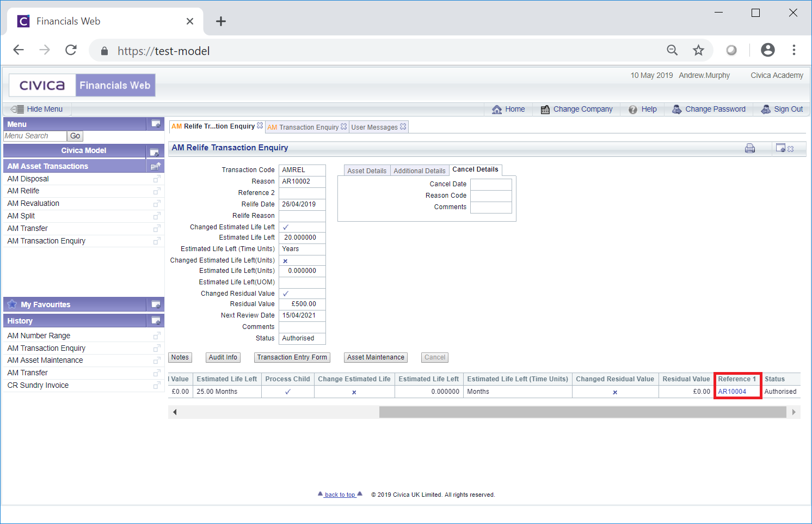Go to Home in top toolbar
Viewport: 812px width, 524px height.
(x=508, y=109)
